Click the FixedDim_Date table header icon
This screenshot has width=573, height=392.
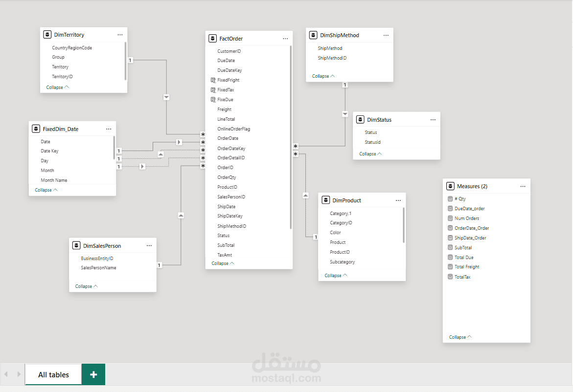tap(36, 129)
